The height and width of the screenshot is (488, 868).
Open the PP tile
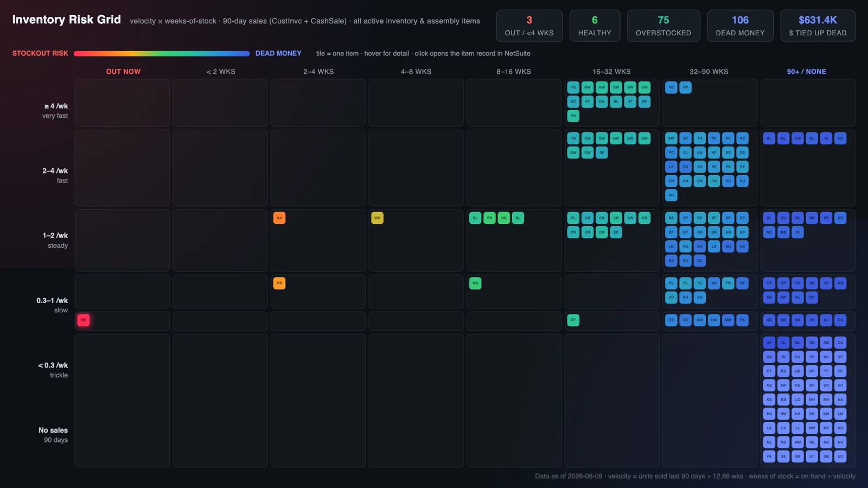point(826,218)
